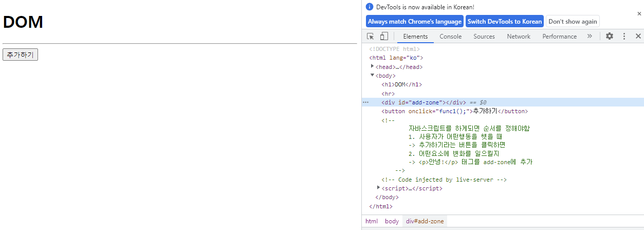Screen dimensions: 644x230
Task: Click the 'Code injected by live-server' comment
Action: [x=444, y=180]
